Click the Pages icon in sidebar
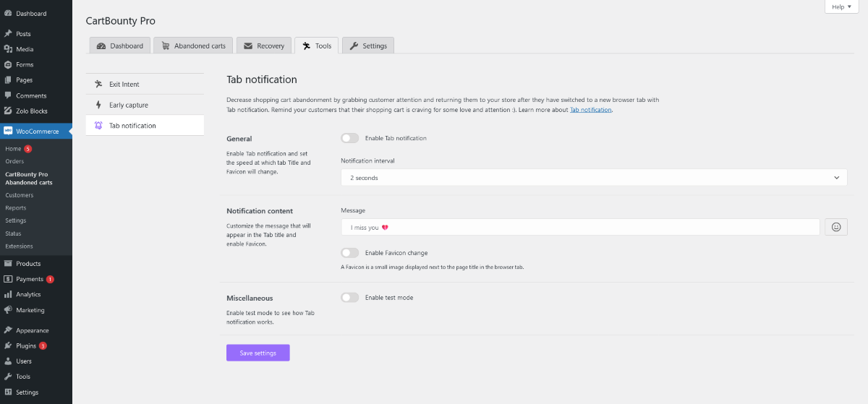Screen dimensions: 868x404 pyautogui.click(x=7, y=79)
